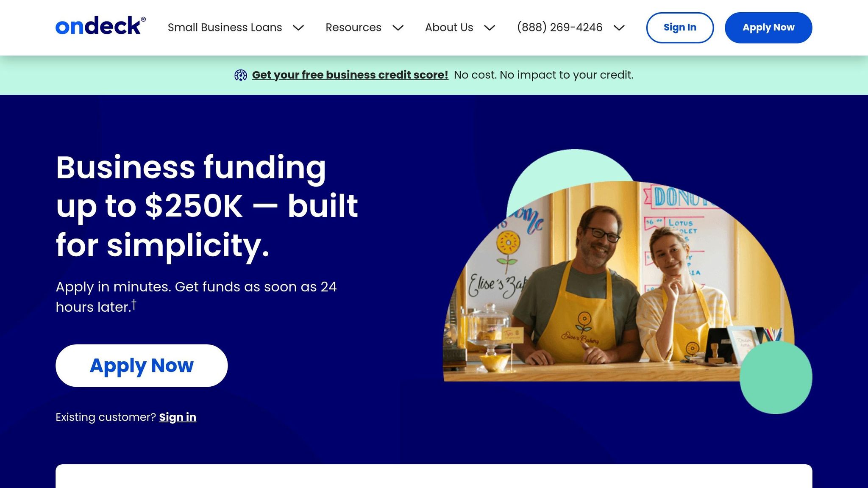This screenshot has height=488, width=868.
Task: Follow the Existing customer Sign in link
Action: 178,417
